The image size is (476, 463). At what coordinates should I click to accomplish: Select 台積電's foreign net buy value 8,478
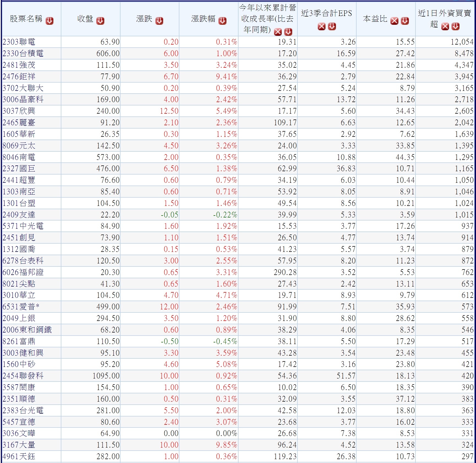coord(464,53)
